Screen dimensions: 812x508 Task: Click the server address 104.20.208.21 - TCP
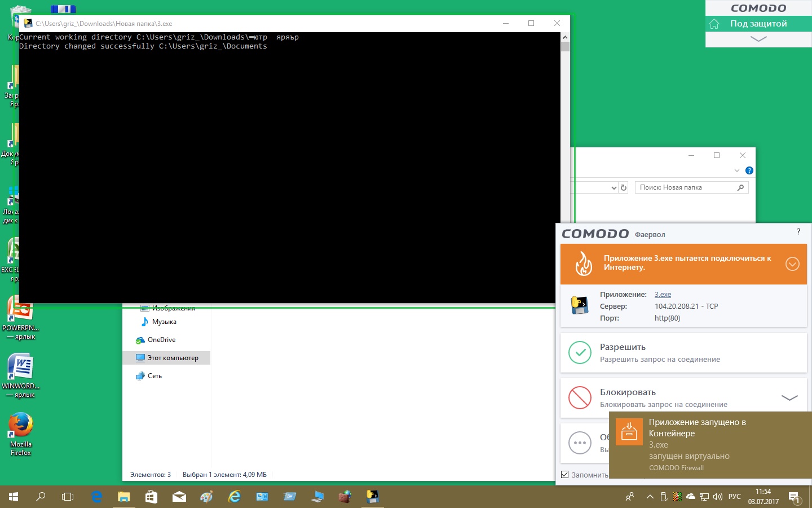[x=686, y=306]
